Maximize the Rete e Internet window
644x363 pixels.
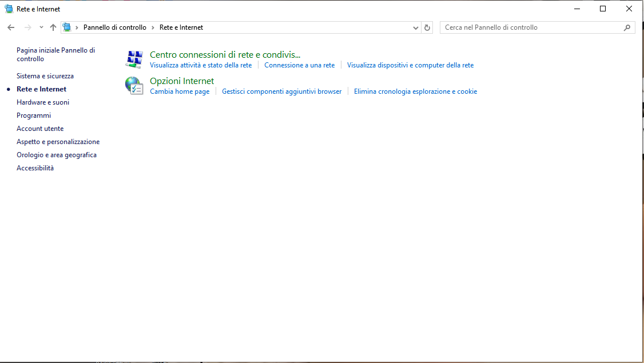click(x=603, y=9)
